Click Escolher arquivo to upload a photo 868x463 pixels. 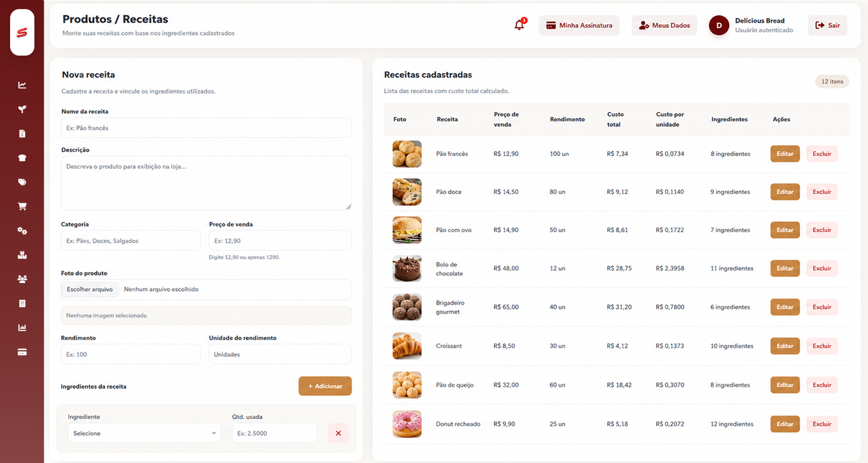point(89,289)
